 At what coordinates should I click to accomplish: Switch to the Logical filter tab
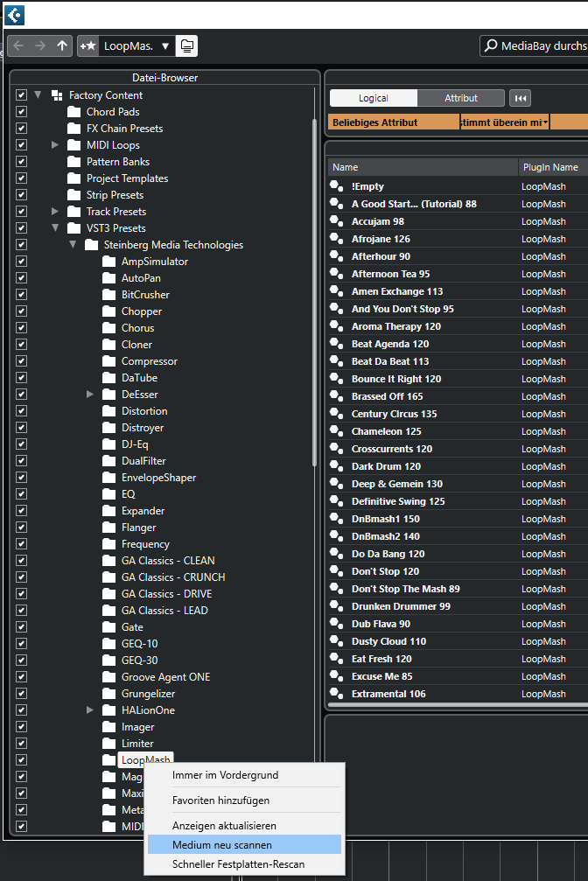coord(374,98)
